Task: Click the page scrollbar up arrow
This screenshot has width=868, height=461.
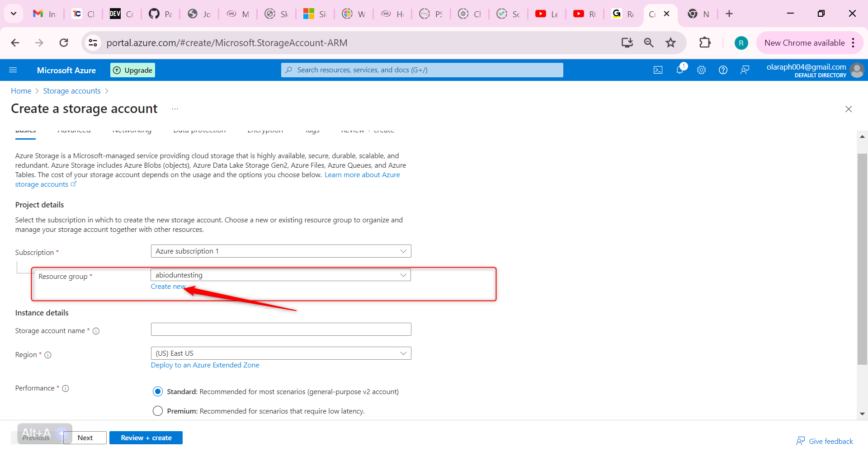Action: click(862, 136)
